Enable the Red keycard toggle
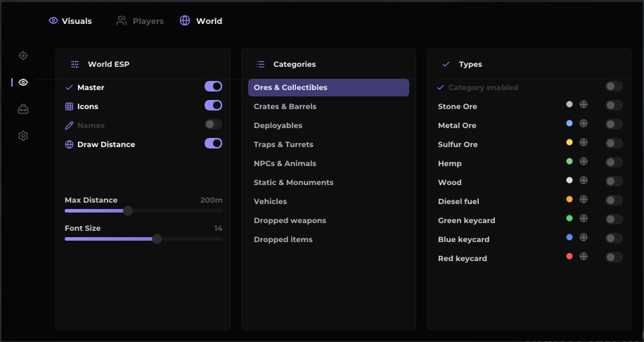The width and height of the screenshot is (644, 342). (614, 257)
